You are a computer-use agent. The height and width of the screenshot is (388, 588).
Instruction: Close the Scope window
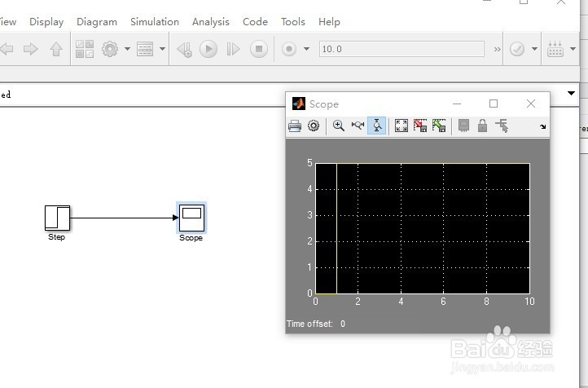click(x=531, y=104)
